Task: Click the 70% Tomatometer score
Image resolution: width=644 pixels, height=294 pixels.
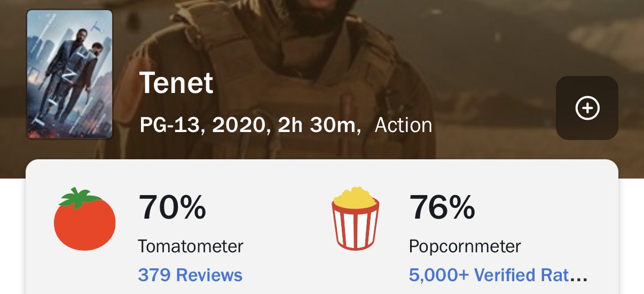Action: pos(172,207)
